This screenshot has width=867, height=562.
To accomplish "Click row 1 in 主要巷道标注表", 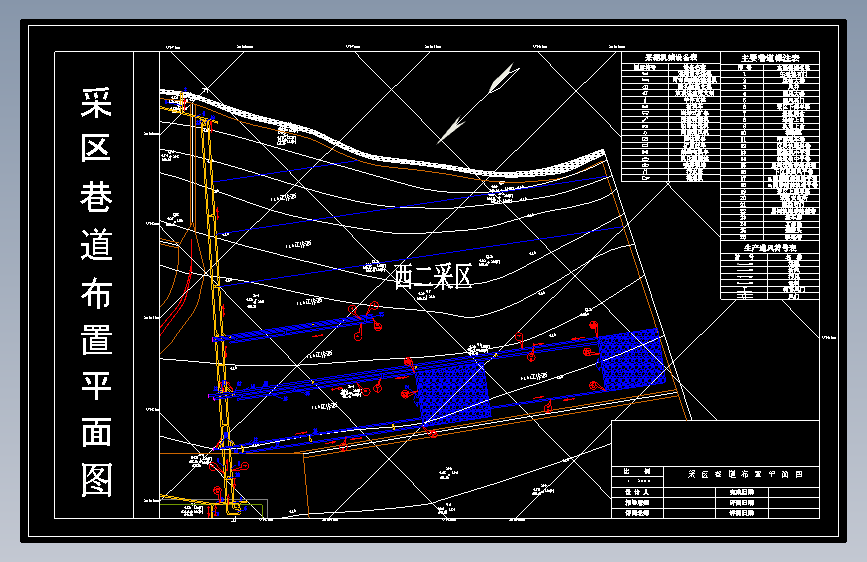I will (x=770, y=74).
